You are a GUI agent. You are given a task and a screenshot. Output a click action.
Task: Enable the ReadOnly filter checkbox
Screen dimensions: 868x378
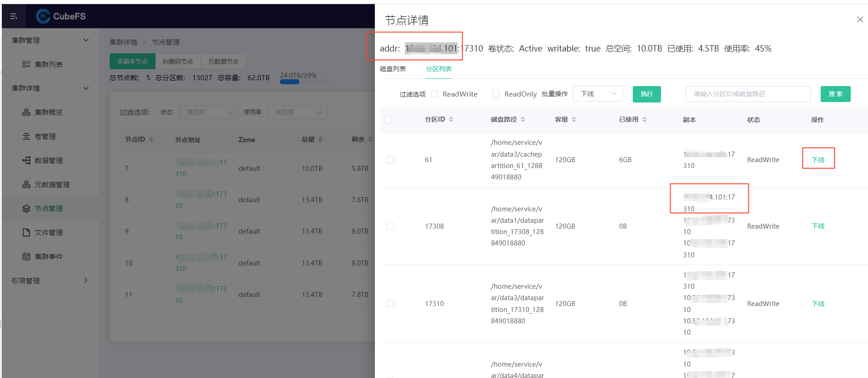tap(496, 94)
